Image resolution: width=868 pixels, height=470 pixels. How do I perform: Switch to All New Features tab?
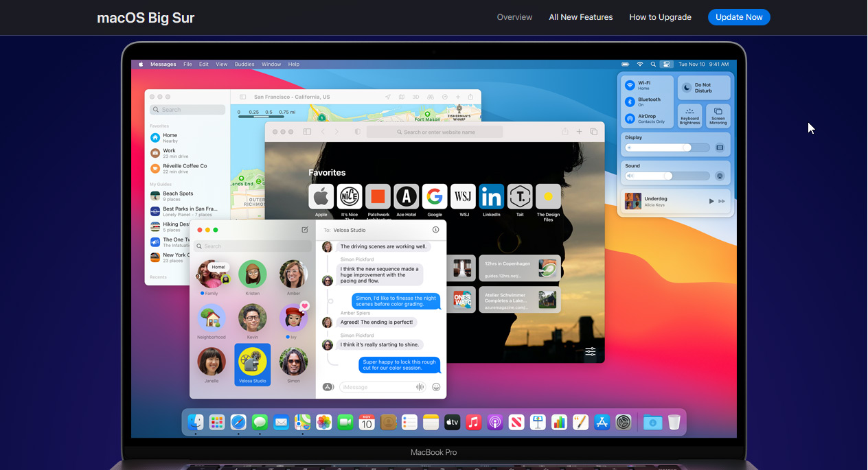coord(580,17)
